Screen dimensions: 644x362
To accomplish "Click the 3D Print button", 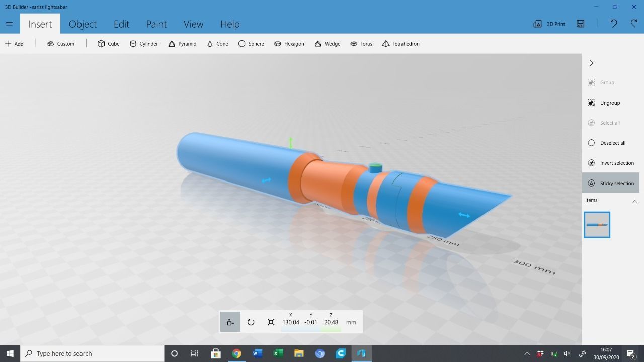I will pos(549,24).
